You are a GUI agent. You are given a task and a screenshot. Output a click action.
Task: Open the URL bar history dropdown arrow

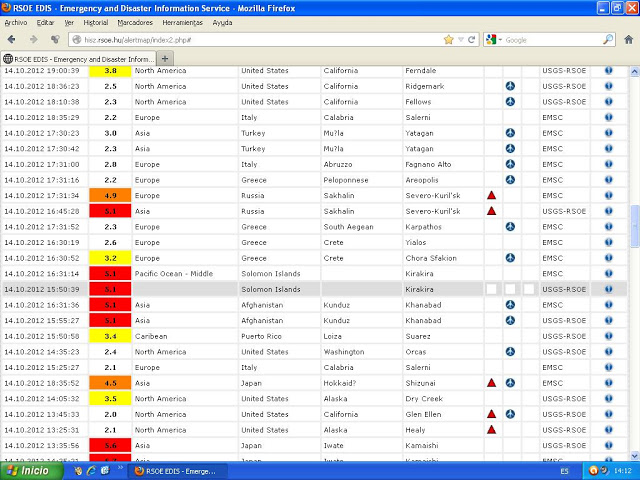pyautogui.click(x=461, y=40)
